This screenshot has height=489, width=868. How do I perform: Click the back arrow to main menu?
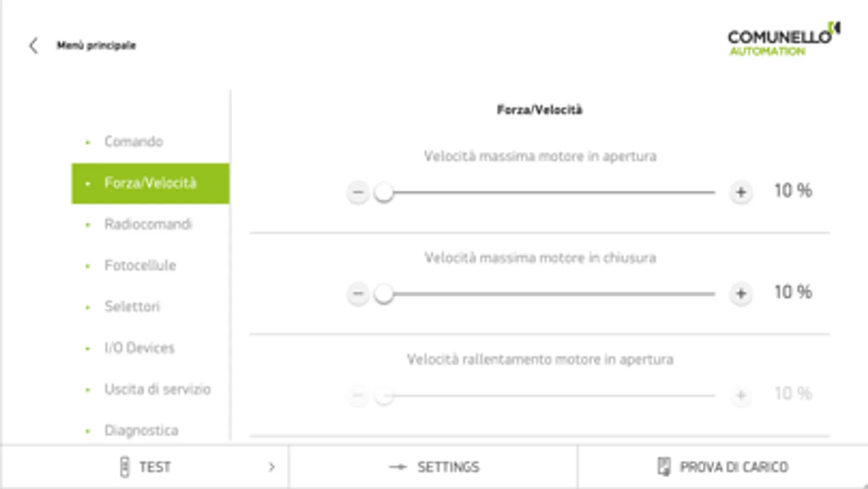pos(34,46)
